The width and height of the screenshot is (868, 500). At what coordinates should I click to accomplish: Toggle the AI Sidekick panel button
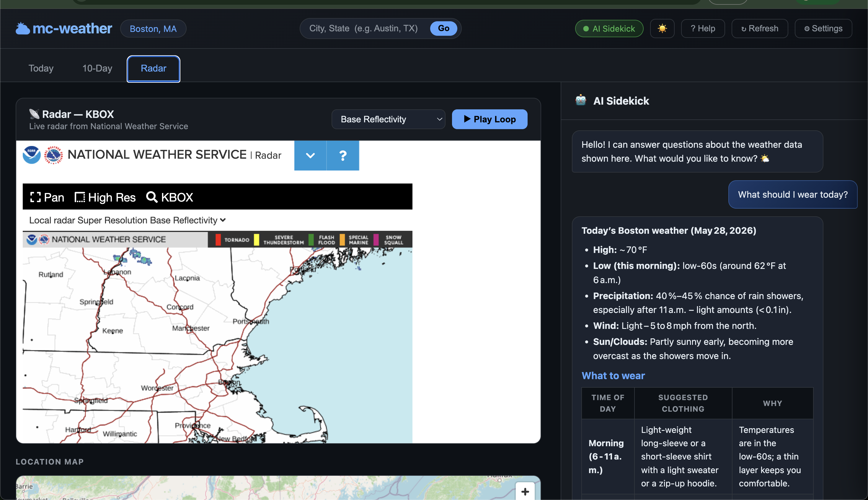point(609,28)
